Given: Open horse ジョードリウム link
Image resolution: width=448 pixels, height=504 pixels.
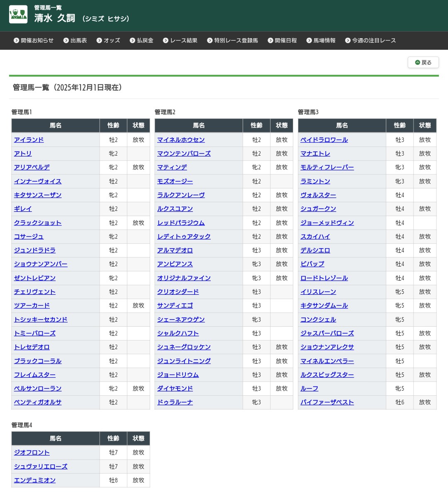Looking at the screenshot, I should point(178,375).
